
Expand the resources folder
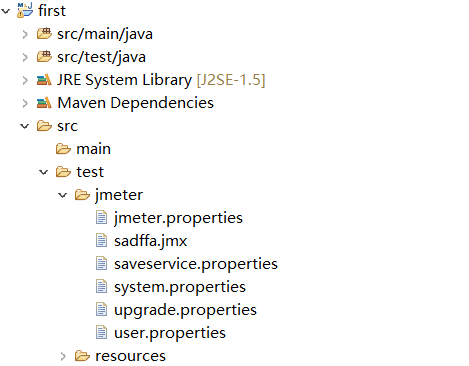coord(63,357)
